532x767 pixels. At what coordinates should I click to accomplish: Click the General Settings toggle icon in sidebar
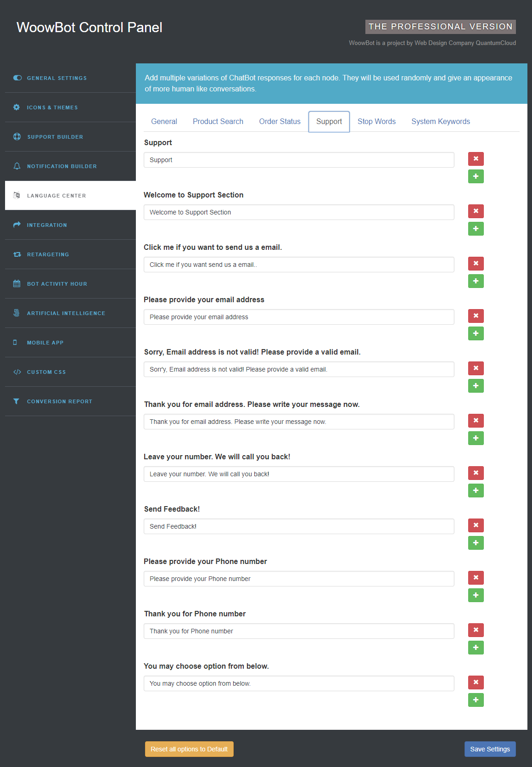17,78
